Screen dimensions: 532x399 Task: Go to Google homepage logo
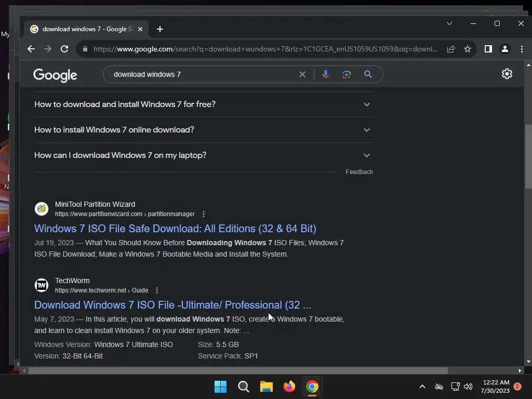point(55,75)
